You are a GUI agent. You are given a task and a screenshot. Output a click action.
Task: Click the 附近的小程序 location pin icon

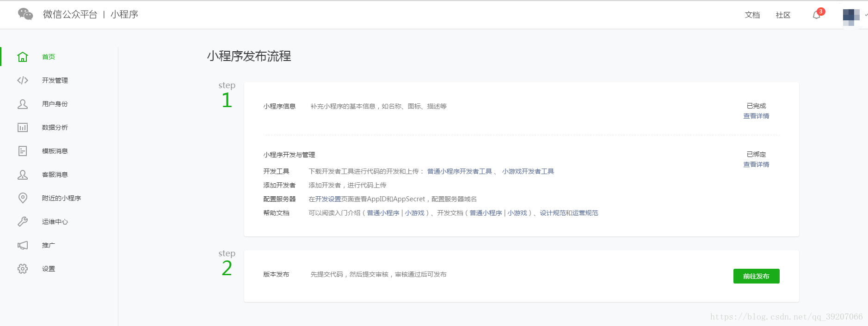23,198
